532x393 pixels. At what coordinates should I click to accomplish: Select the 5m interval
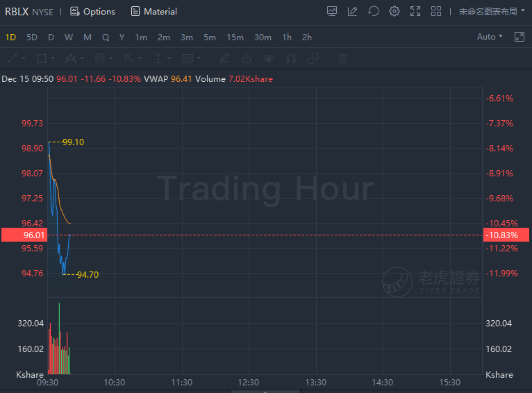210,37
